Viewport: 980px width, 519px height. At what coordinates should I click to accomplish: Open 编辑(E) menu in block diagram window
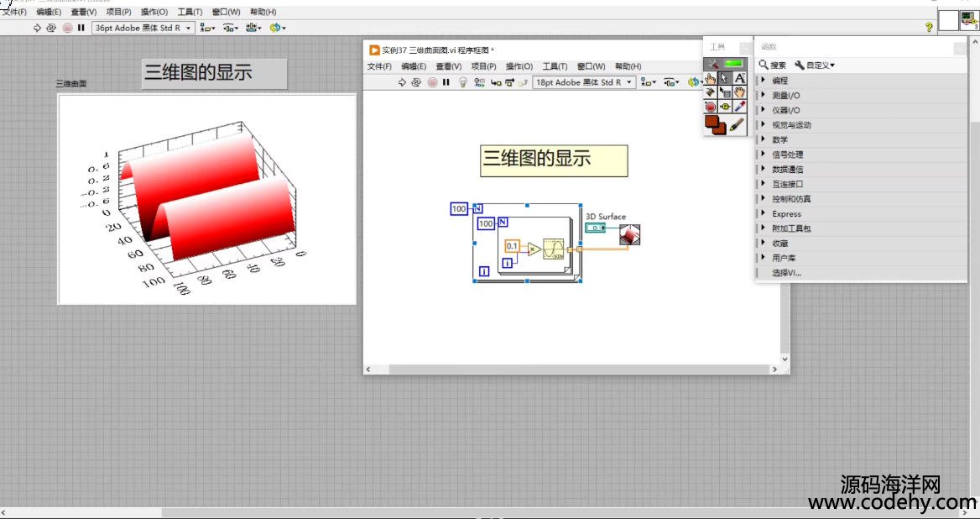pyautogui.click(x=414, y=66)
